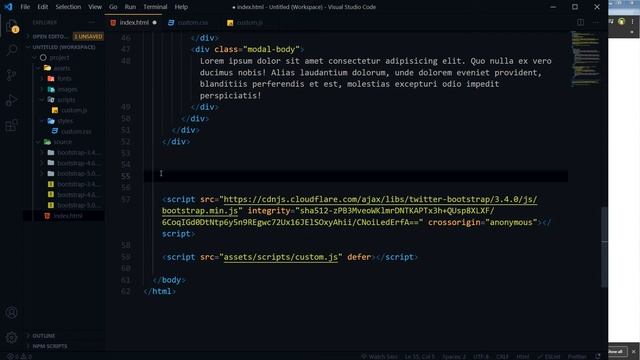Open the Selection menu
Image resolution: width=640 pixels, height=360 pixels.
click(68, 7)
